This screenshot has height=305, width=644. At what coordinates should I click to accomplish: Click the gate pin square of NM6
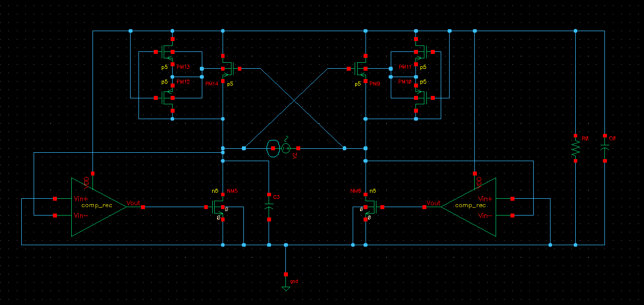[x=382, y=207]
